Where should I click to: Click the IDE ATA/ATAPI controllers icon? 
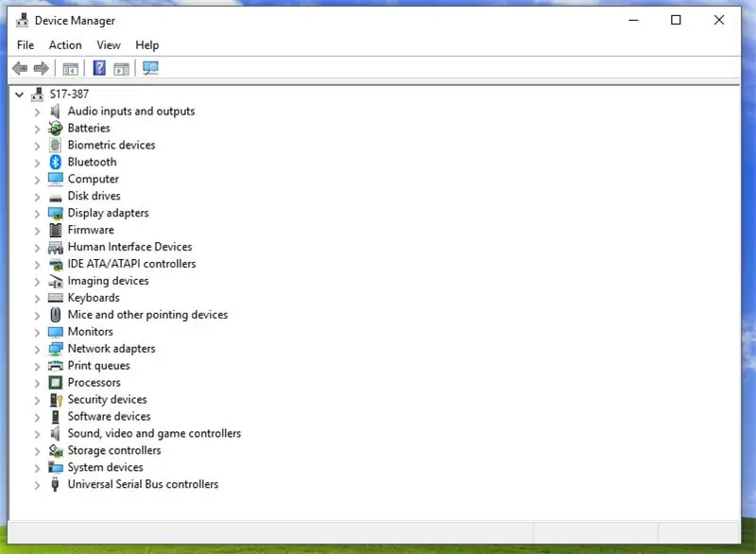pyautogui.click(x=56, y=264)
